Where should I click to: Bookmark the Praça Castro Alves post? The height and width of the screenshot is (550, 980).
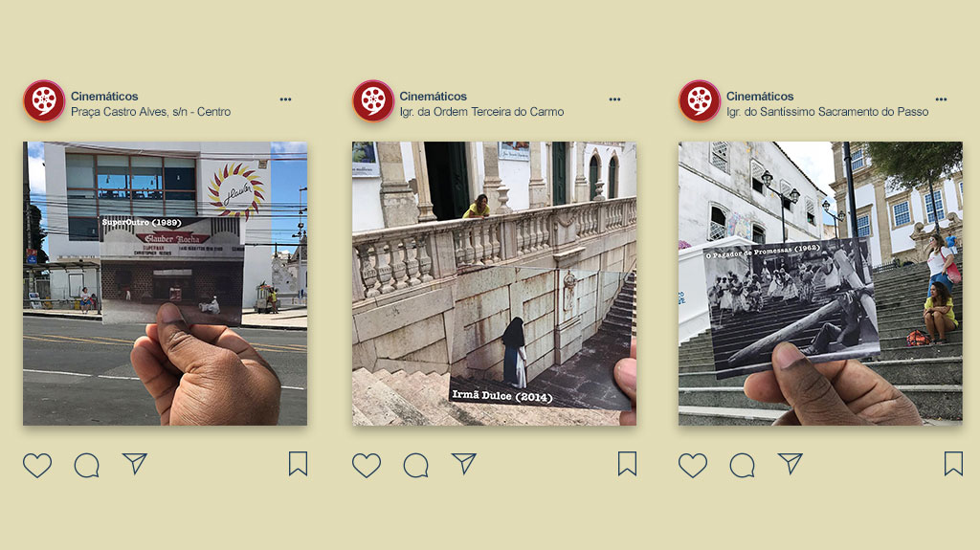(298, 464)
